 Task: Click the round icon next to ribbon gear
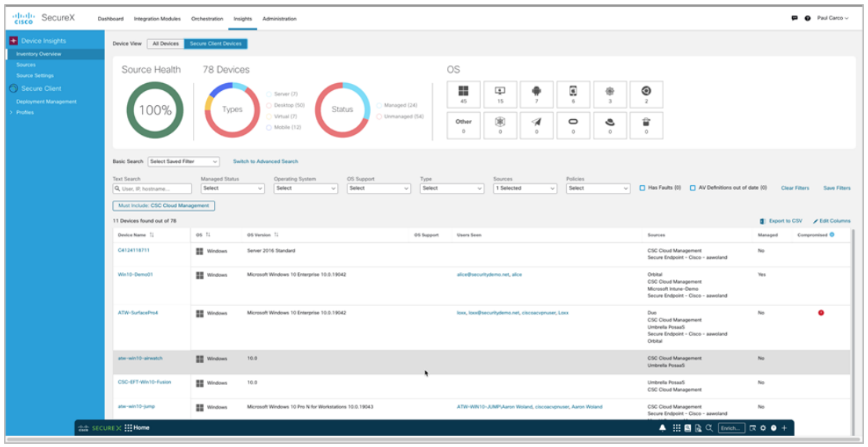click(x=773, y=428)
